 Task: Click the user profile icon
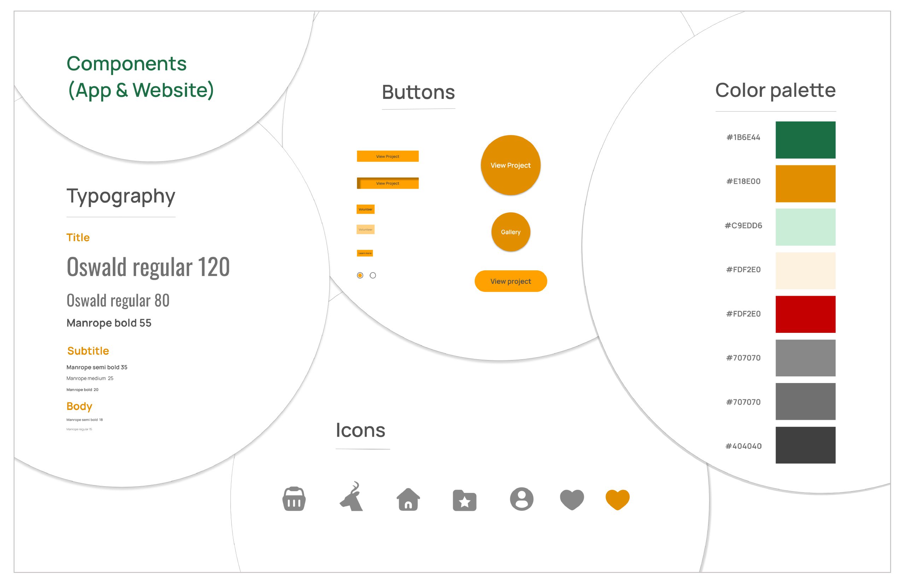click(521, 499)
